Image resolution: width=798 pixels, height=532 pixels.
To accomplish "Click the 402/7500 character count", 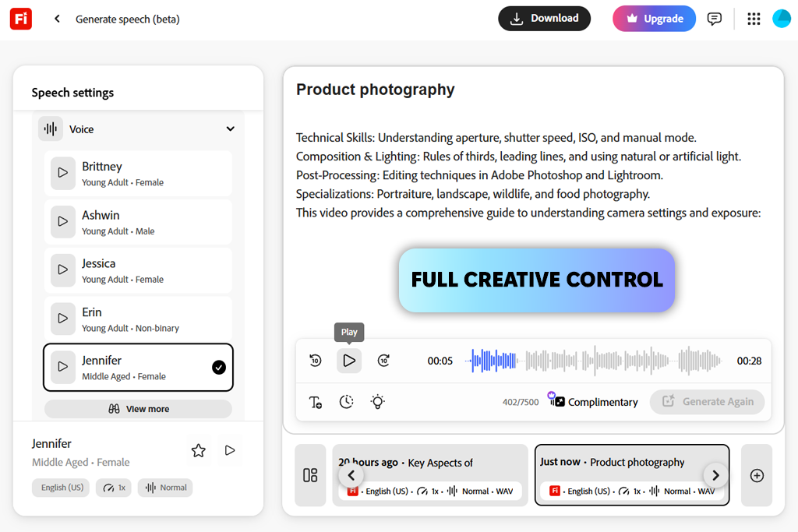I will coord(520,402).
